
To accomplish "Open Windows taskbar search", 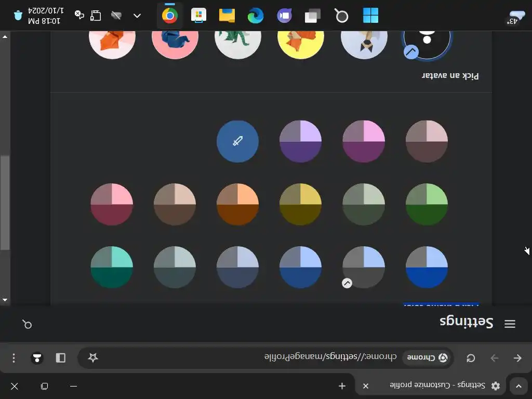I will (341, 16).
